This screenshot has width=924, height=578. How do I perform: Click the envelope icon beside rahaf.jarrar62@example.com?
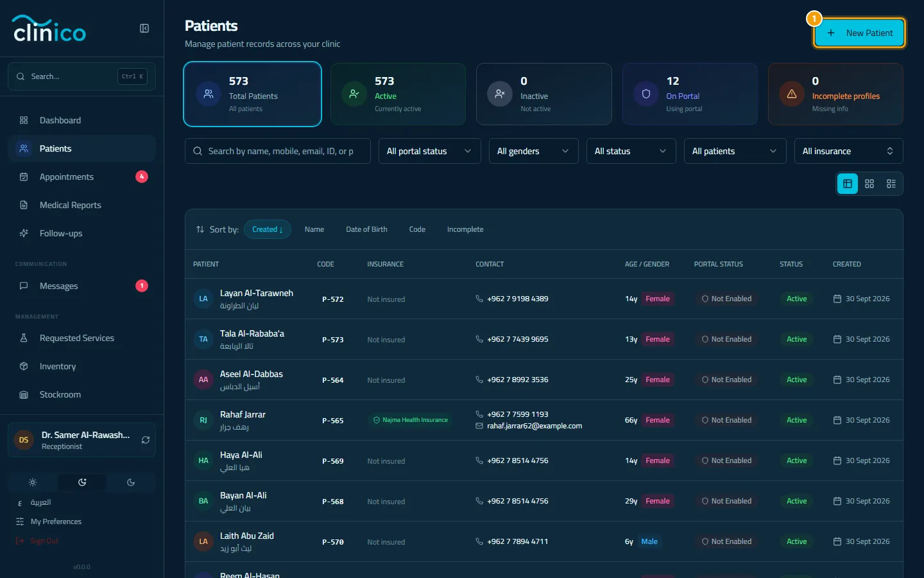click(479, 426)
